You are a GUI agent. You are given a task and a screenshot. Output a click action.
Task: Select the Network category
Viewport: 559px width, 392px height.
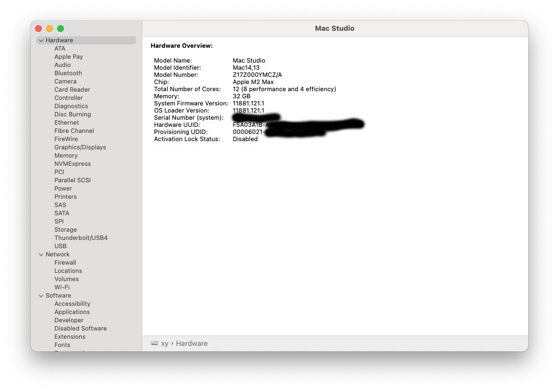(x=57, y=254)
